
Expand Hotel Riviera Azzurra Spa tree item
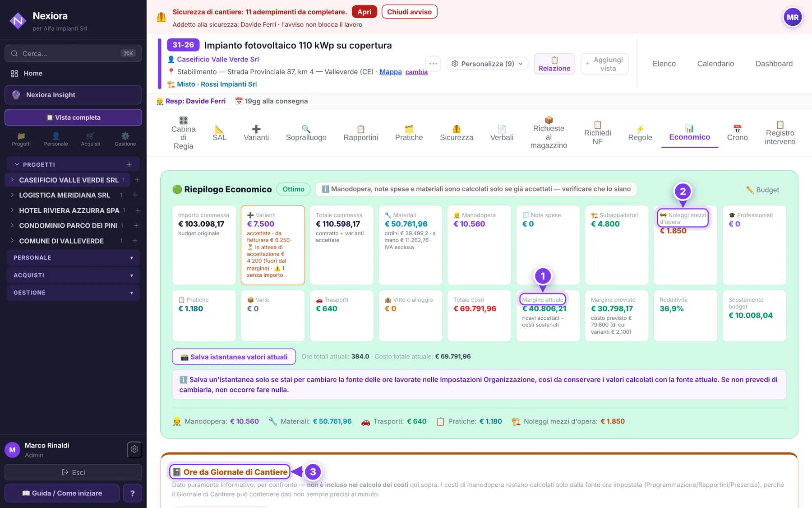13,210
